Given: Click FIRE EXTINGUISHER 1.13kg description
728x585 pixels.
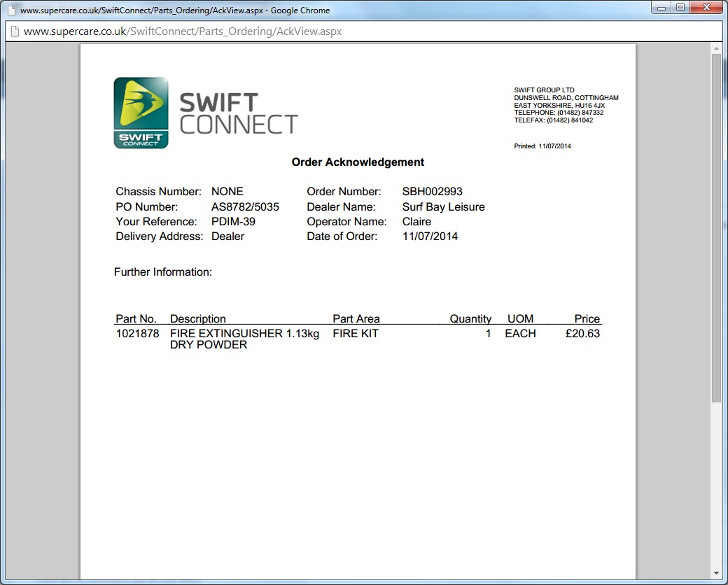Looking at the screenshot, I should tap(245, 339).
